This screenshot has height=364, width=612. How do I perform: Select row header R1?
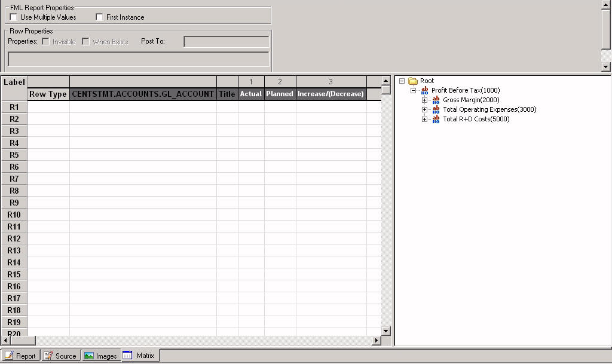click(x=14, y=107)
